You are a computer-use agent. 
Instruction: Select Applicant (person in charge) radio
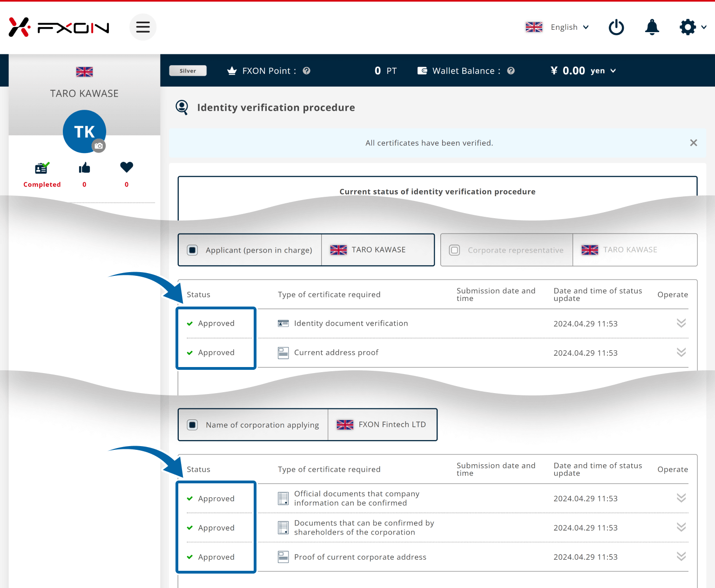tap(192, 250)
